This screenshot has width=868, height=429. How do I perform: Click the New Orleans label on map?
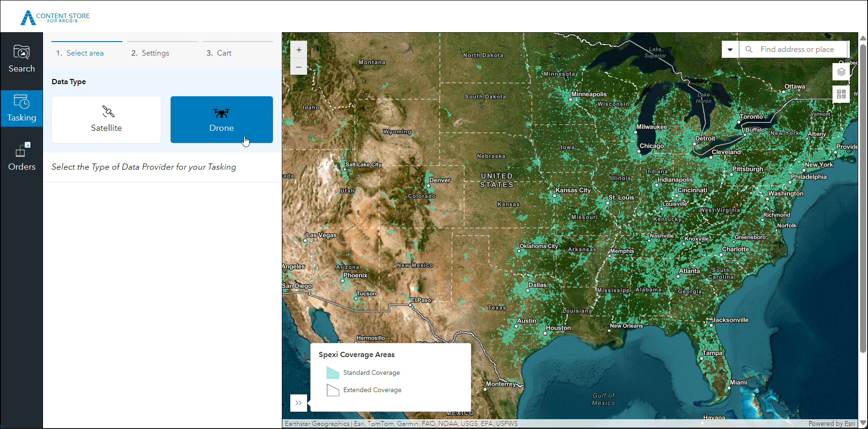(x=626, y=326)
